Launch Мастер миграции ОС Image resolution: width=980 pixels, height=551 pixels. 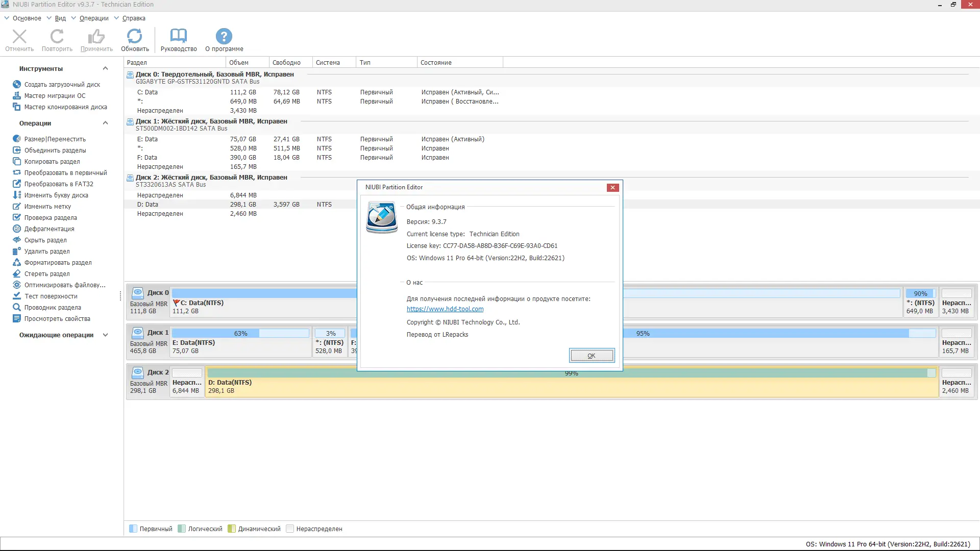tap(55, 96)
